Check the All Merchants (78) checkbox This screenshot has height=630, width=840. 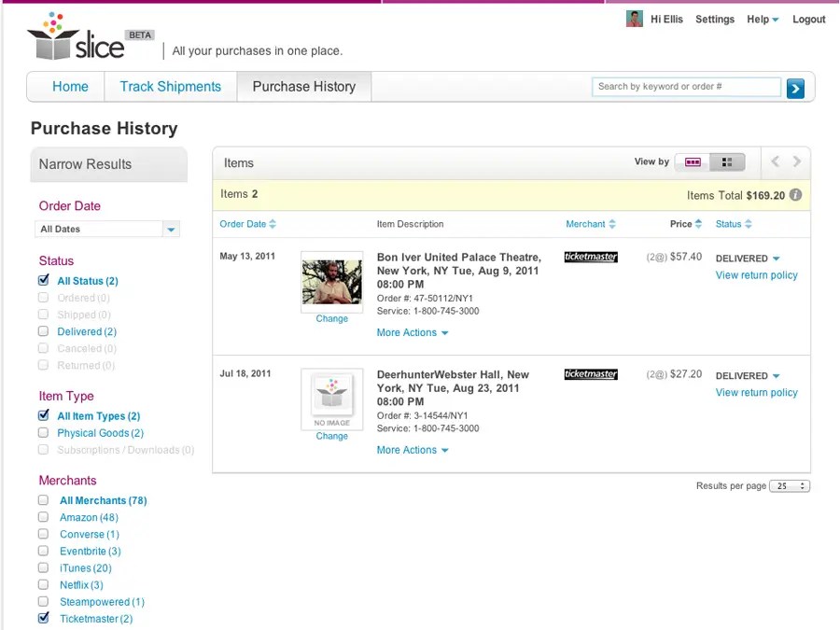43,500
